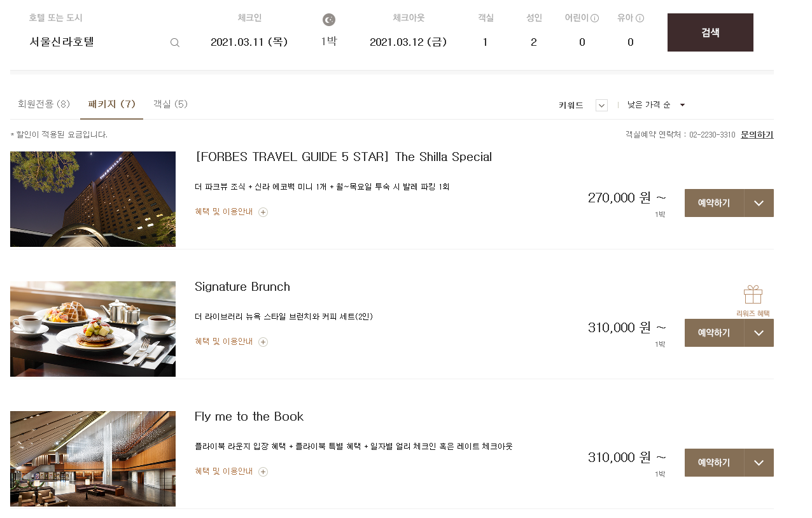Expand options arrow for Fly me to the Book

pyautogui.click(x=759, y=463)
